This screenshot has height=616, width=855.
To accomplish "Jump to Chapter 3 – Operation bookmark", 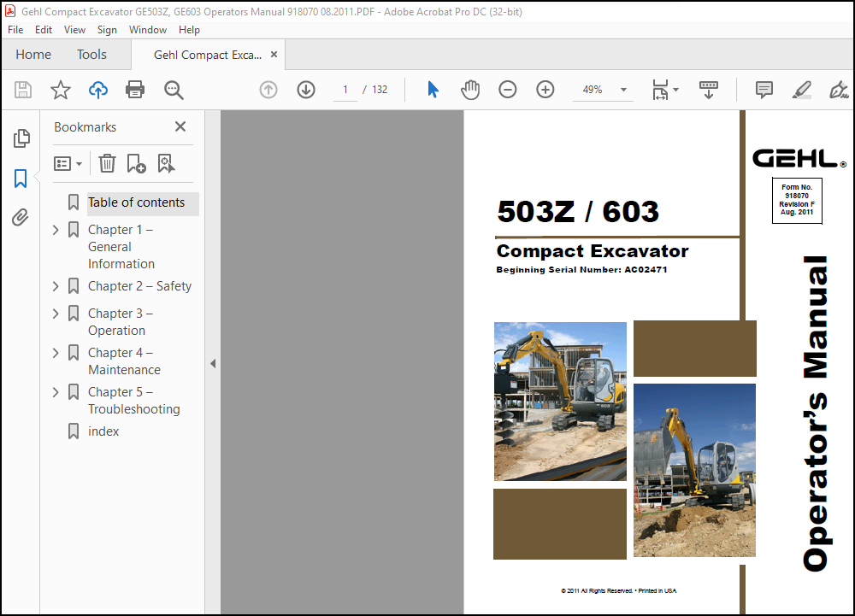I will pos(121,322).
